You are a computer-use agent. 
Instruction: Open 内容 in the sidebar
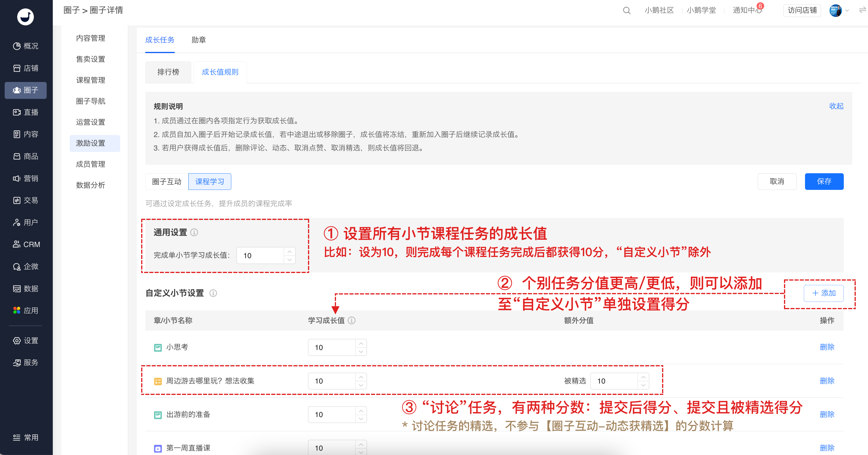26,134
